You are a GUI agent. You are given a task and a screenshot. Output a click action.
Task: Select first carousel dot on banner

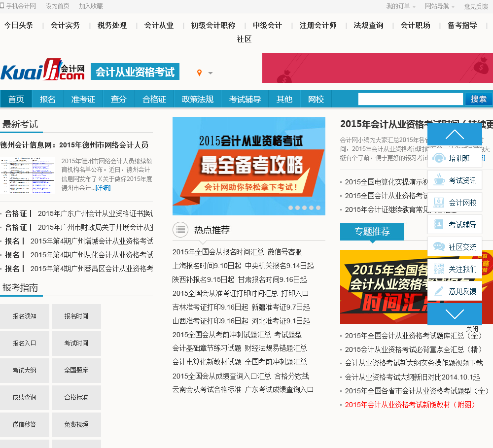pos(290,208)
